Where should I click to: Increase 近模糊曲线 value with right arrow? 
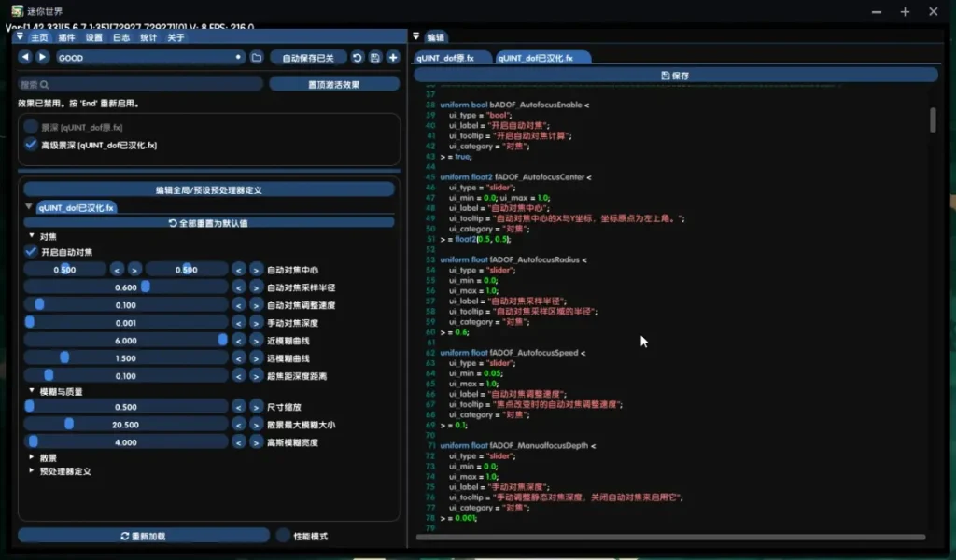(x=256, y=341)
